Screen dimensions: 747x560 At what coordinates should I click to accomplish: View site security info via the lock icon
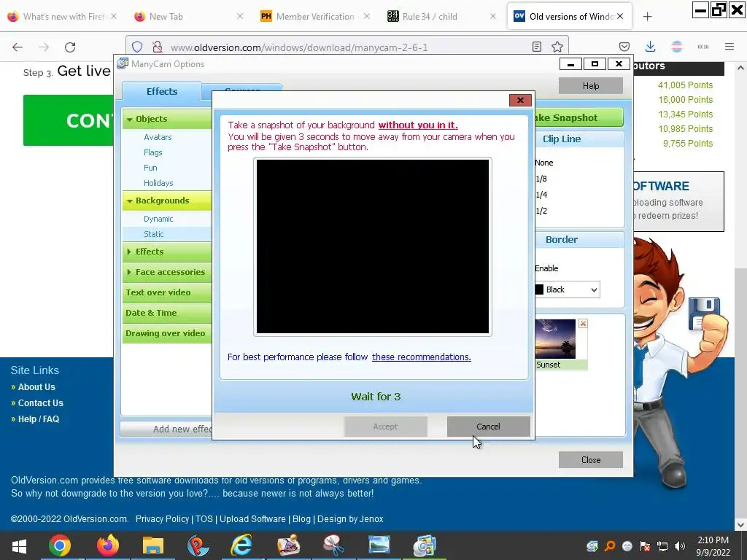[158, 47]
